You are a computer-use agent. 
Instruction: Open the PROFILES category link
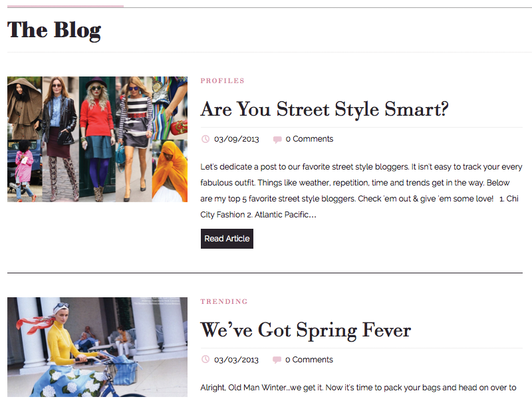click(x=222, y=81)
